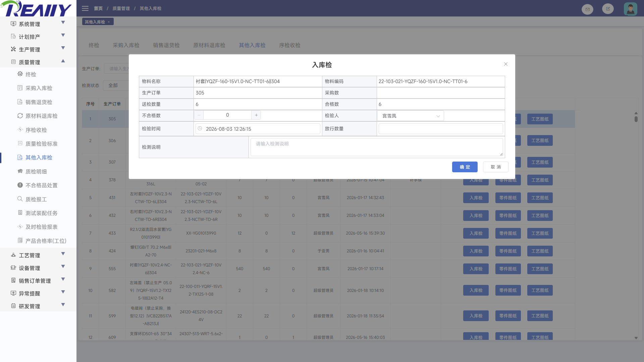The width and height of the screenshot is (644, 362).
Task: Cancel the dialog with 取消 button
Action: coord(495,167)
